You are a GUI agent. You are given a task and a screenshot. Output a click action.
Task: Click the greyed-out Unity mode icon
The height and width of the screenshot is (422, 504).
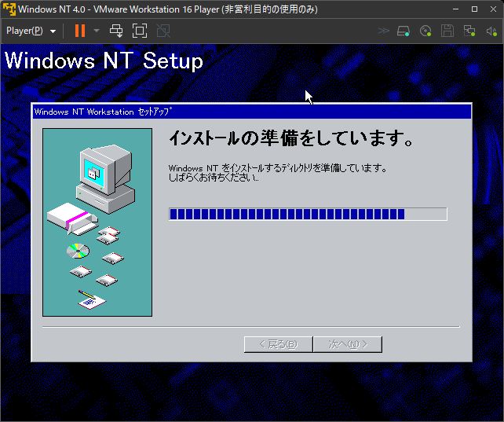click(163, 31)
